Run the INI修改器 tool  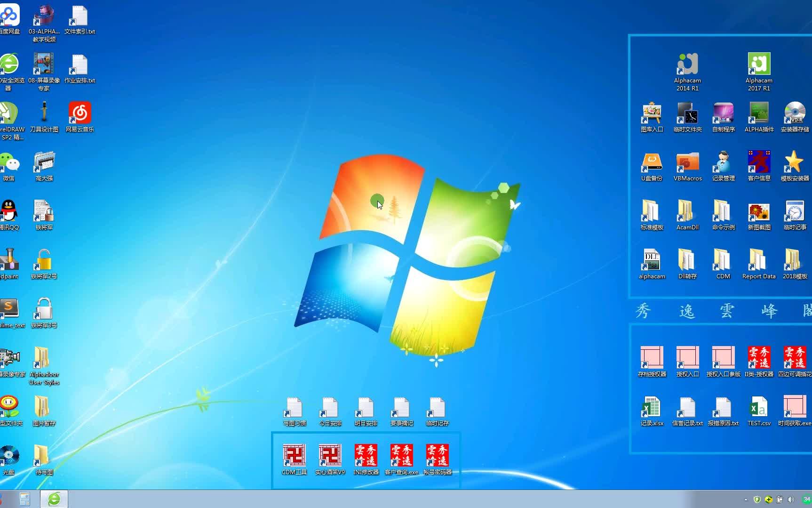pos(366,456)
